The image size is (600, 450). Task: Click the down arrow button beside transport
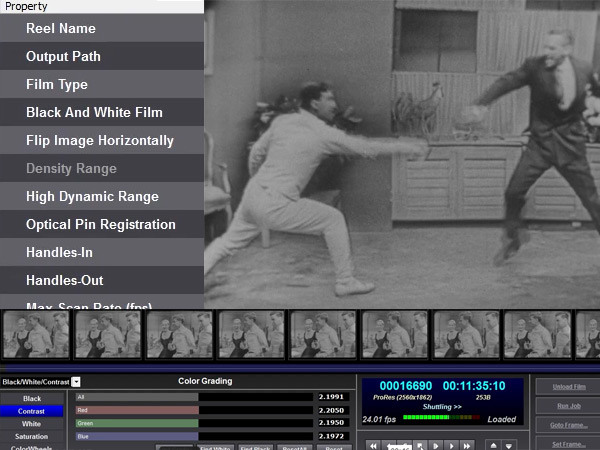click(x=509, y=446)
